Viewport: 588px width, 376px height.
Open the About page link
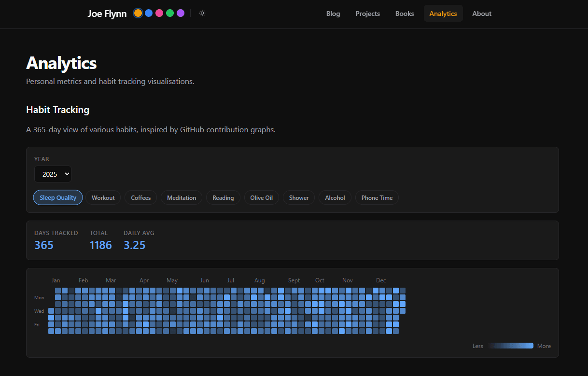pos(482,14)
